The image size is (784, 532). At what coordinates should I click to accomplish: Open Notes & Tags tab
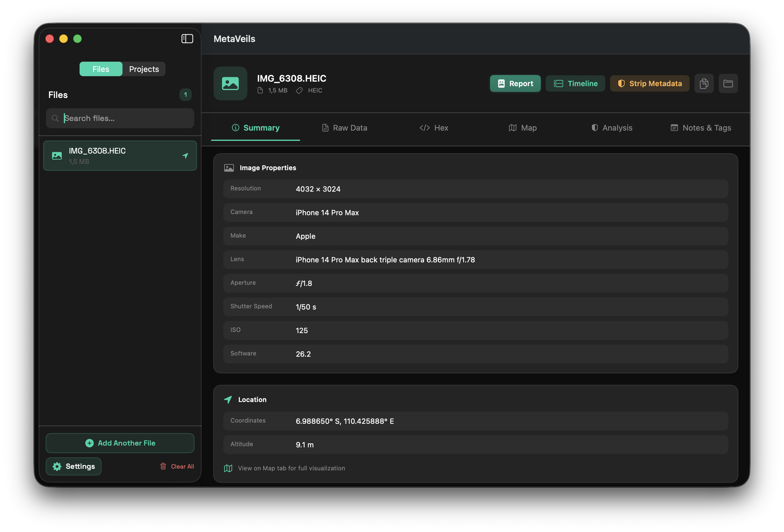click(701, 128)
